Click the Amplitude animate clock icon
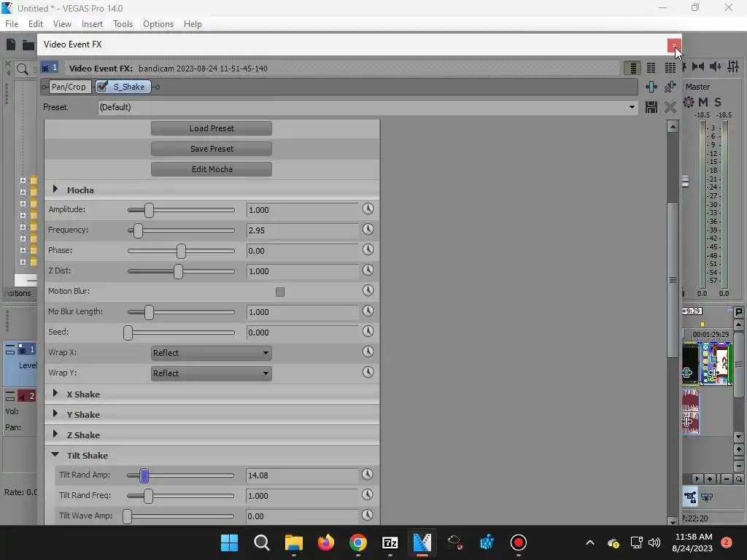Viewport: 747px width, 560px height. (x=368, y=209)
